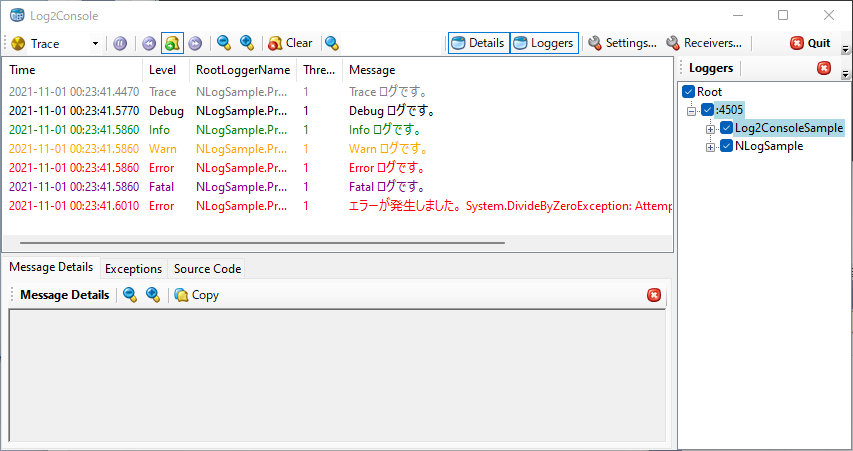Switch to the Source Code tab
Viewport: 853px width, 451px height.
tap(207, 269)
